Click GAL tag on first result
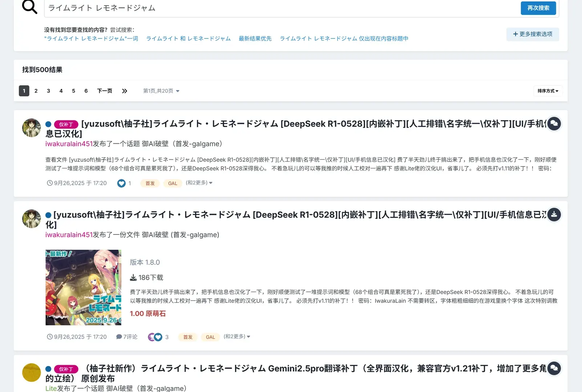Image resolution: width=582 pixels, height=392 pixels. coord(173,183)
